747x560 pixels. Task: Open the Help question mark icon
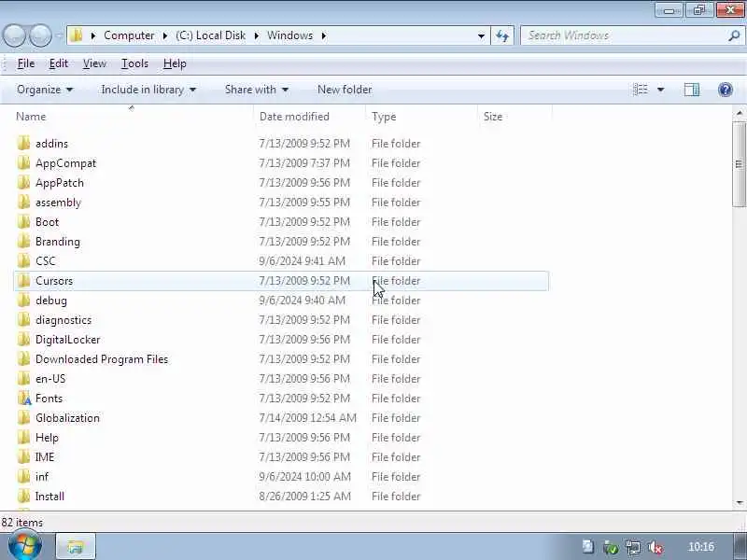726,90
